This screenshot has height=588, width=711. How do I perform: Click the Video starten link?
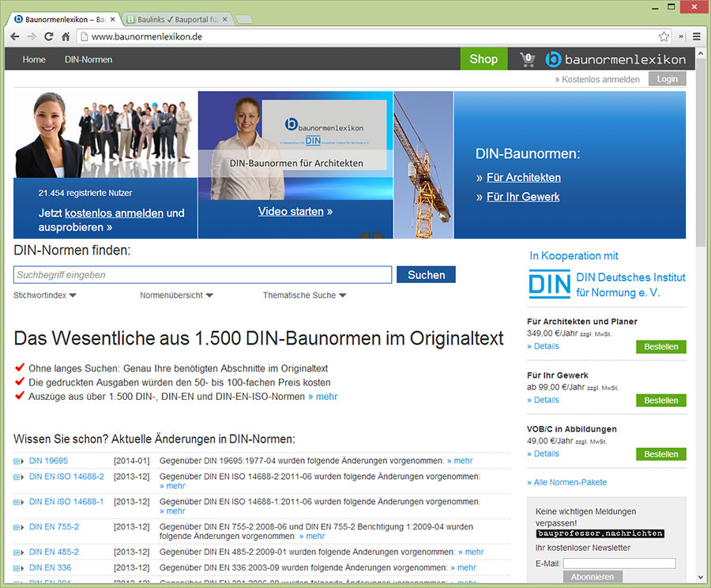(x=295, y=212)
